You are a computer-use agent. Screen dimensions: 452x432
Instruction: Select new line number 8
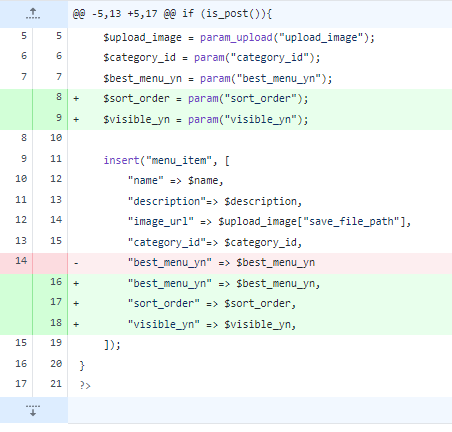click(x=59, y=97)
